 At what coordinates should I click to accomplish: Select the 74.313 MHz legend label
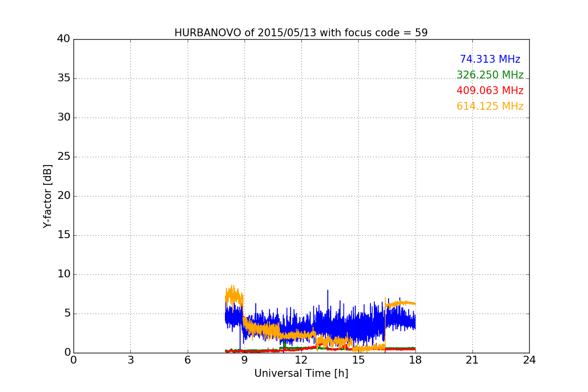pos(490,59)
